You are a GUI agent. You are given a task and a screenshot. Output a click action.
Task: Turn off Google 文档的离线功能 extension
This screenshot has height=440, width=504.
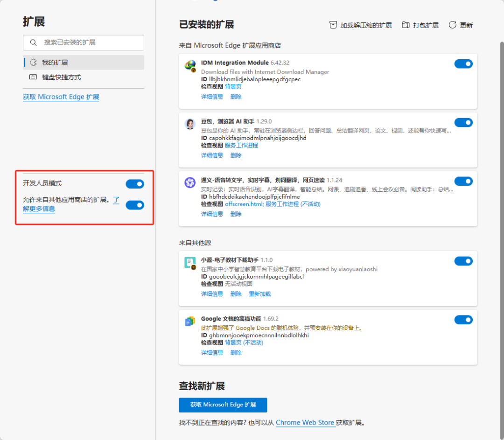click(463, 320)
